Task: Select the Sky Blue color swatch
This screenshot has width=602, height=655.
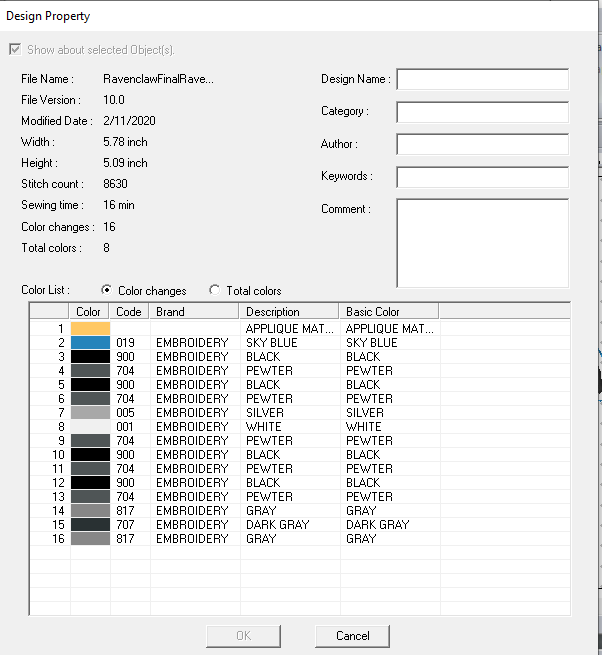Action: [90, 342]
